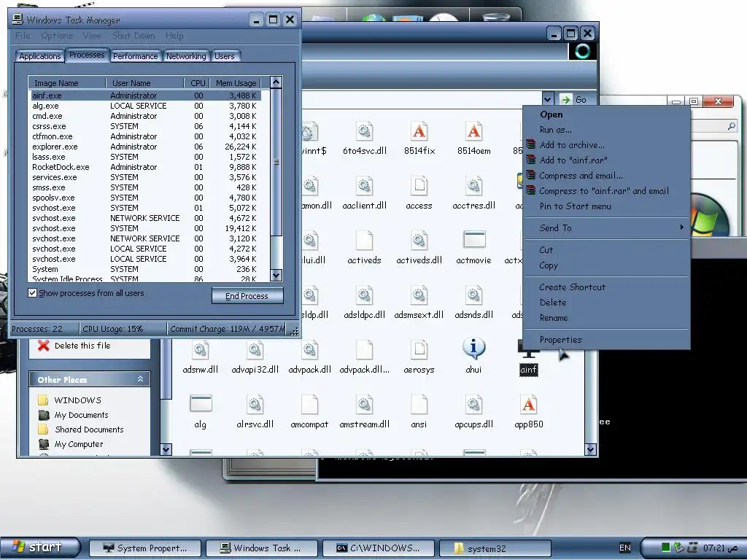The height and width of the screenshot is (560, 747).
Task: Select the alg application icon
Action: click(x=201, y=403)
